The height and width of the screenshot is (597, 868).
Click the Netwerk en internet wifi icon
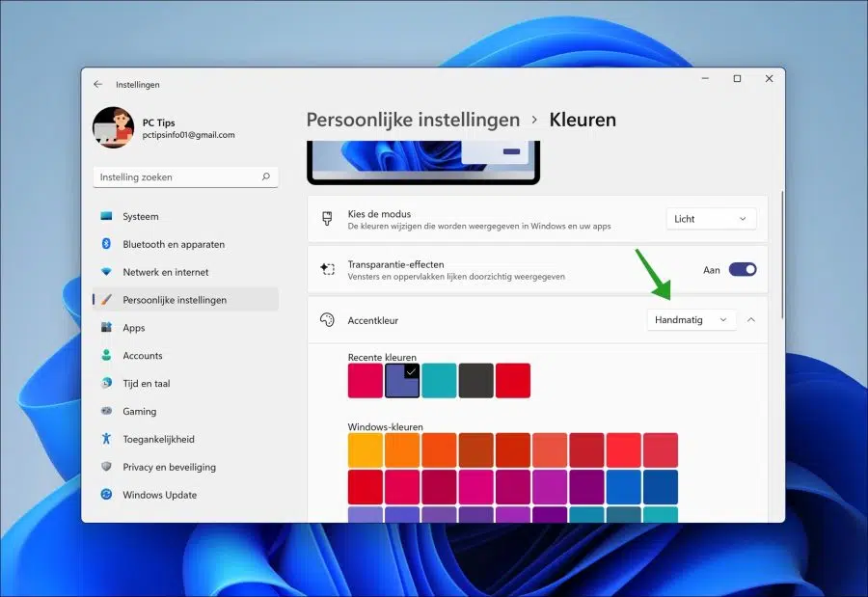pos(106,272)
